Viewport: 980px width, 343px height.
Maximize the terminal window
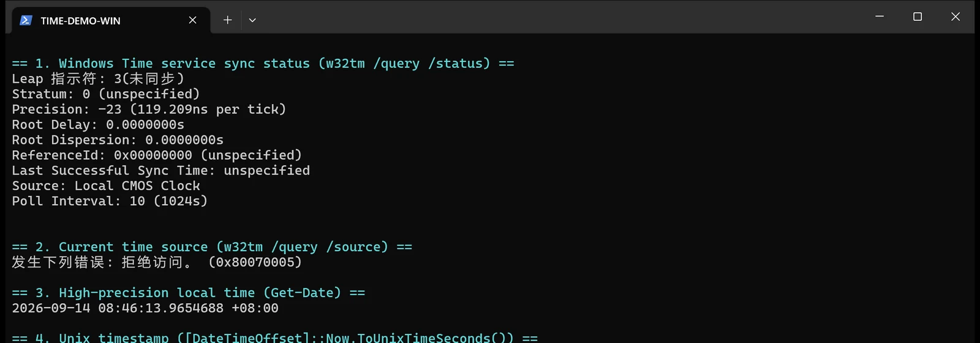[x=918, y=17]
